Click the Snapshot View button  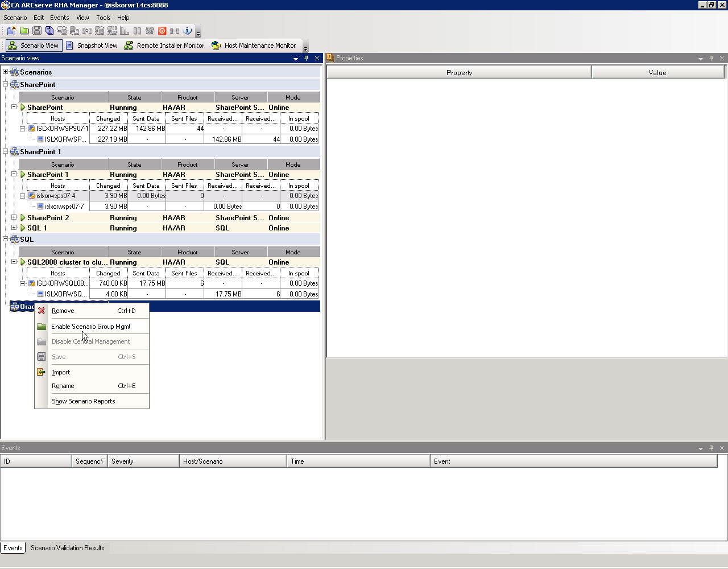pos(92,46)
